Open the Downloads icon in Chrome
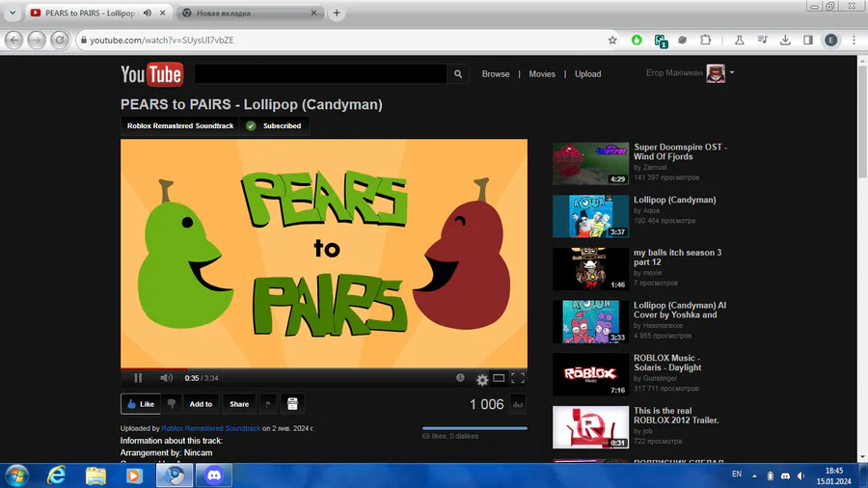This screenshot has height=488, width=868. (x=785, y=40)
